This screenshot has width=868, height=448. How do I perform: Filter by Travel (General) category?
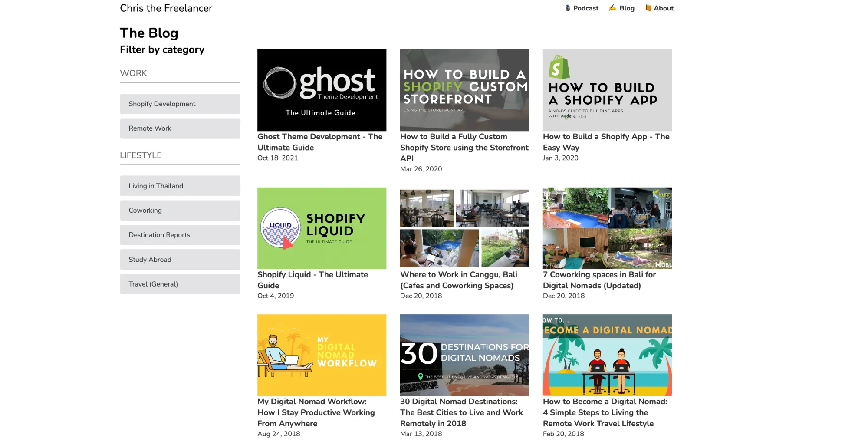point(180,284)
